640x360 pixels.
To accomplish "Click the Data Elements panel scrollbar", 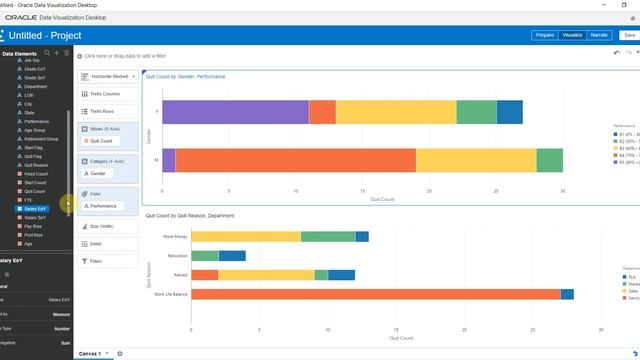I will point(68,163).
